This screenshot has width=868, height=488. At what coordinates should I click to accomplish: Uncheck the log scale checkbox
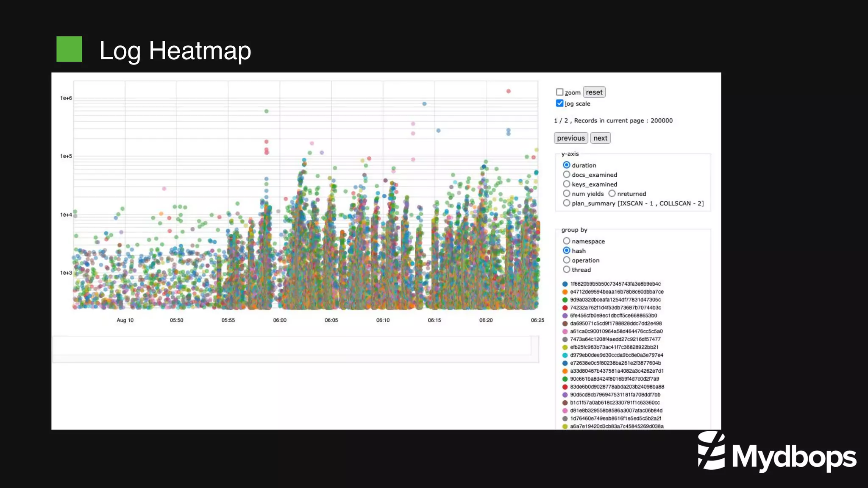coord(559,103)
